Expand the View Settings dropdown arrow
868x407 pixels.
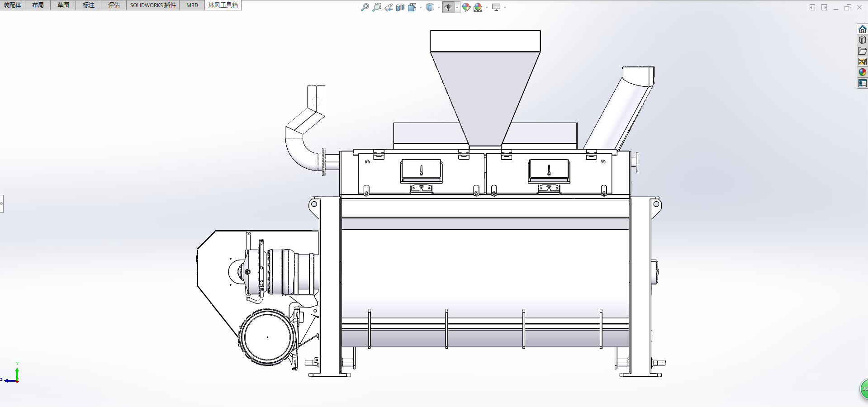click(505, 7)
